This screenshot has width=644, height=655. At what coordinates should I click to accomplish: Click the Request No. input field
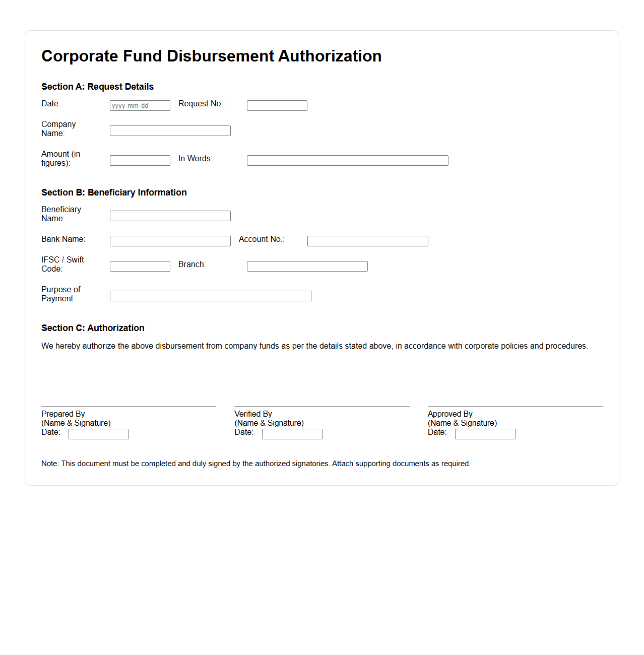pos(277,105)
